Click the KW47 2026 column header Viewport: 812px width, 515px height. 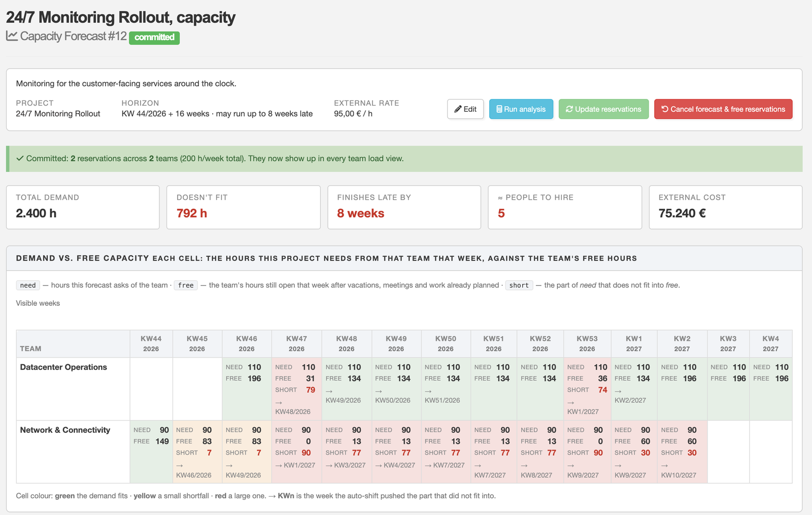click(296, 344)
